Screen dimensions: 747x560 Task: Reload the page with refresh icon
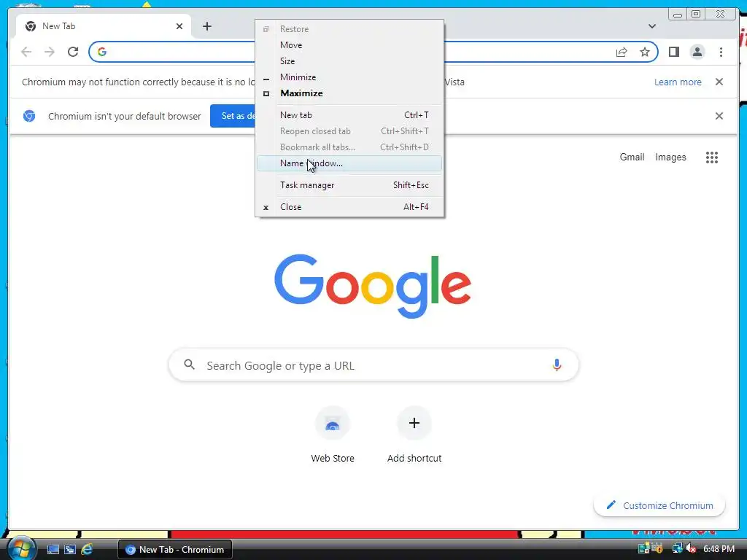click(73, 52)
